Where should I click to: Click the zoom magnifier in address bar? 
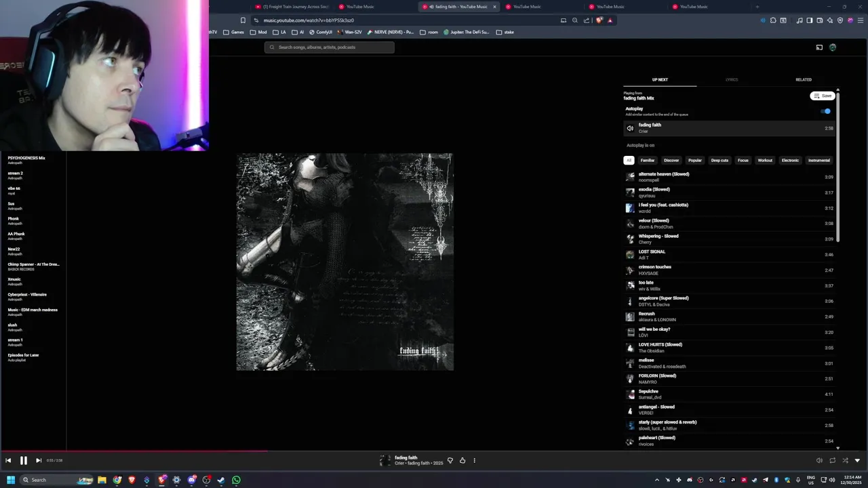(575, 20)
